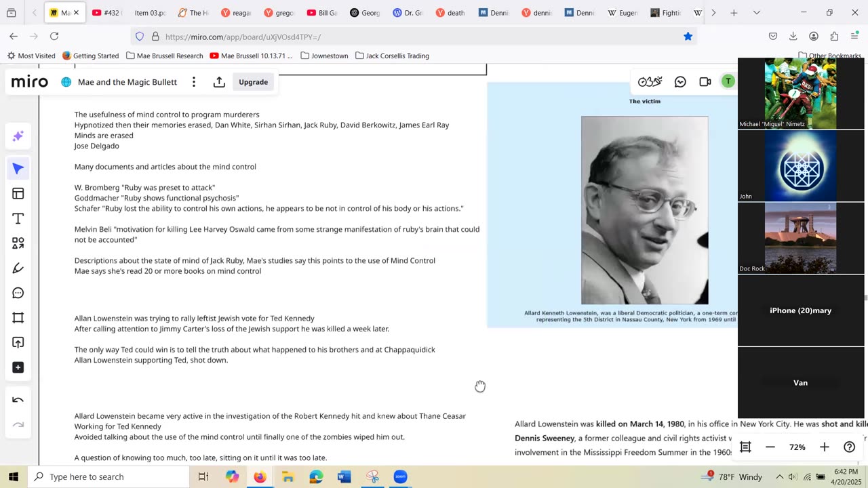Screen dimensions: 868x488
Task: Select the cursor pointer tool
Action: (x=18, y=169)
